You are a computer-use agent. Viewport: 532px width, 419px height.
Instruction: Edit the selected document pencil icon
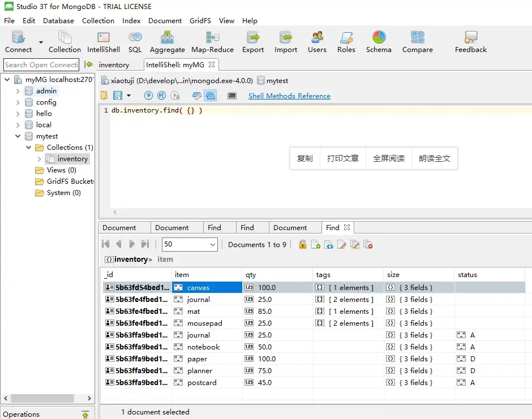click(x=342, y=244)
